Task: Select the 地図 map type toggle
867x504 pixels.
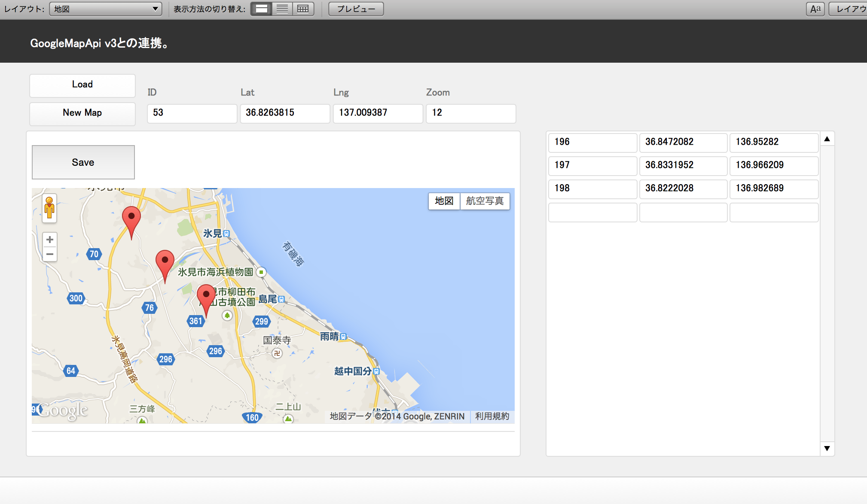Action: coord(444,201)
